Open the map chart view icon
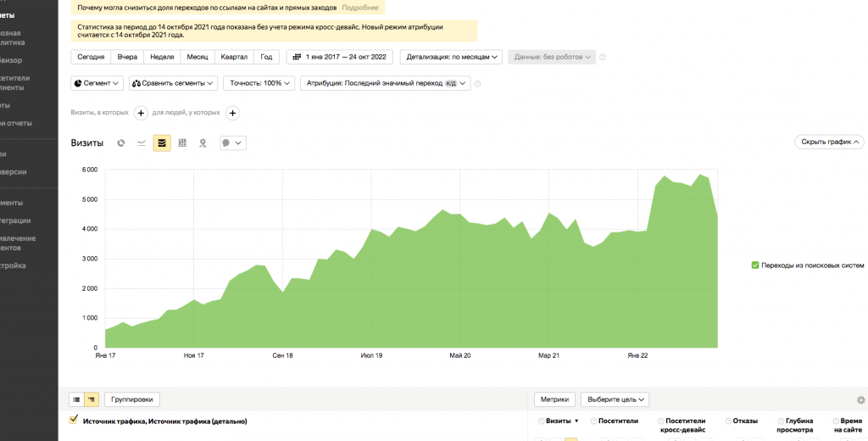 coord(203,143)
